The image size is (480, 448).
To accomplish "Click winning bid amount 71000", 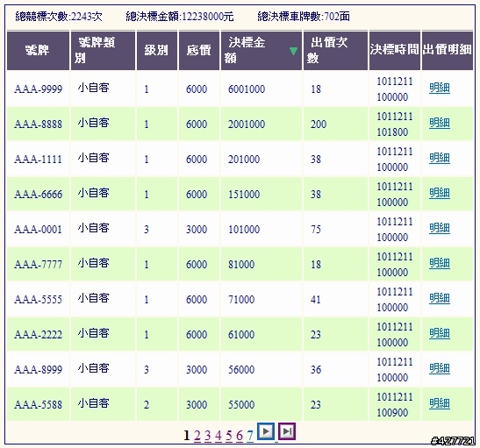I will (x=241, y=299).
